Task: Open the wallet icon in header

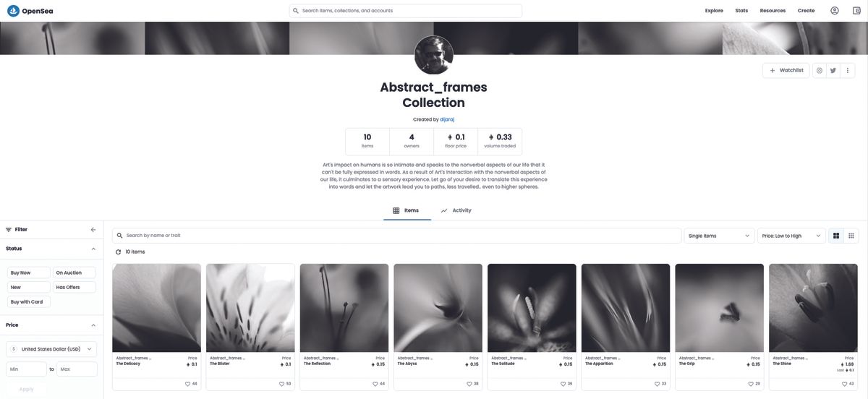Action: point(856,11)
